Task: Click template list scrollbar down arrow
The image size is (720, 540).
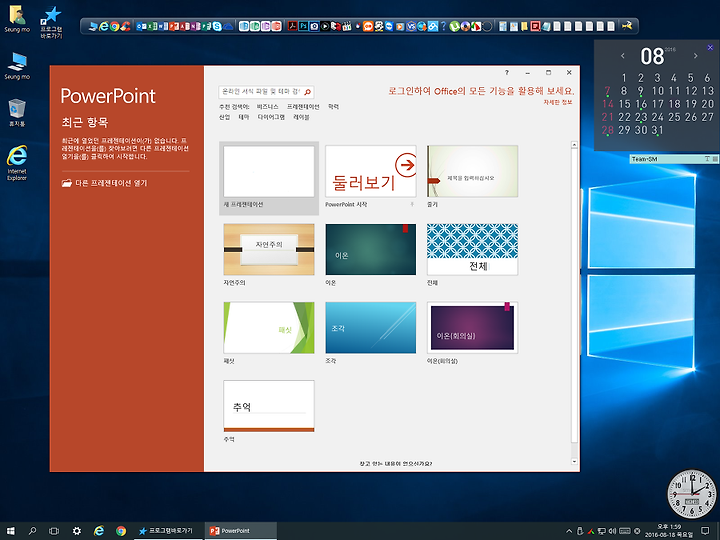Action: pos(574,461)
